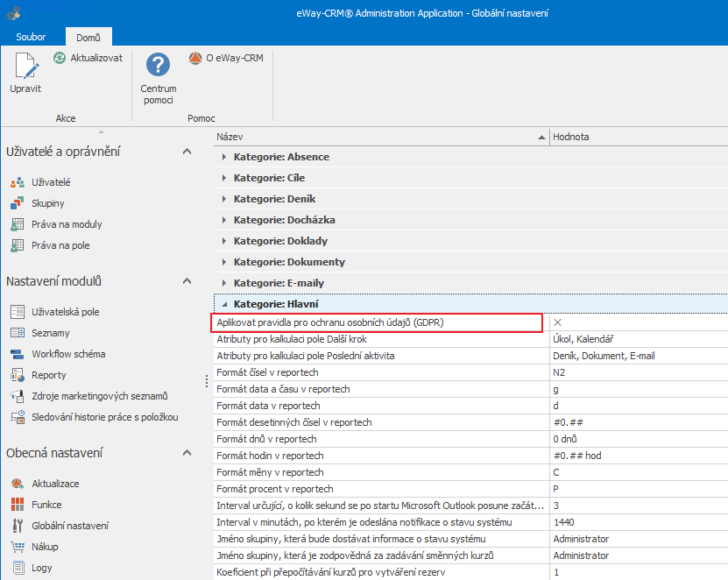Image resolution: width=728 pixels, height=580 pixels.
Task: Click Sledování historie práce s položkou icon
Action: [x=18, y=417]
